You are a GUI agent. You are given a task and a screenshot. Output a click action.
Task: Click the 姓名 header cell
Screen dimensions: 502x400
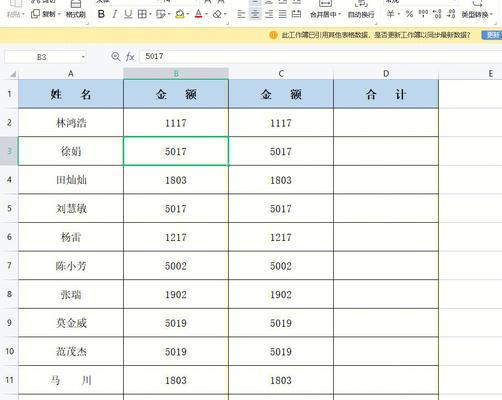click(71, 94)
